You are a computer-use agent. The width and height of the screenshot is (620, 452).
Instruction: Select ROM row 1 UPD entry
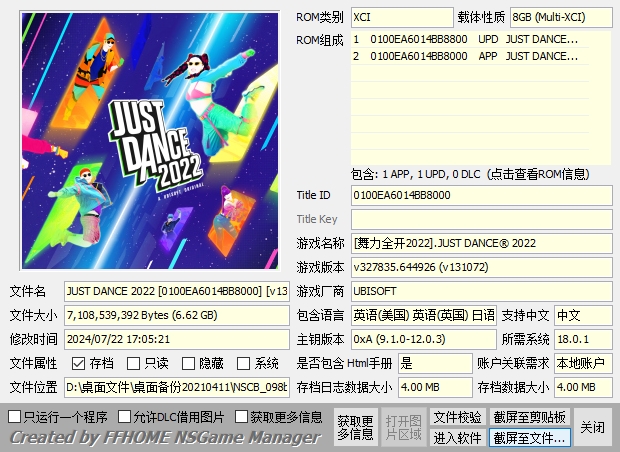470,39
